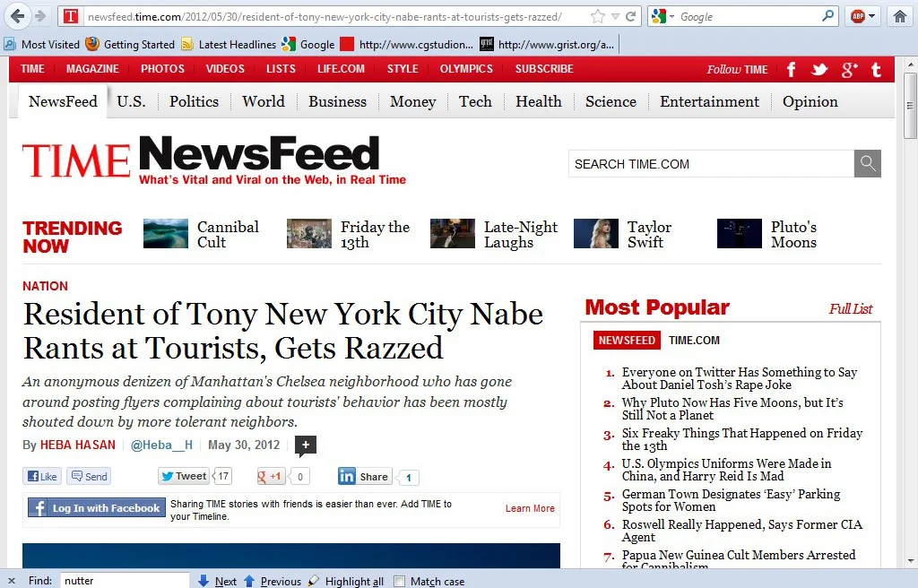Click the Find Previous up arrow

[x=249, y=581]
